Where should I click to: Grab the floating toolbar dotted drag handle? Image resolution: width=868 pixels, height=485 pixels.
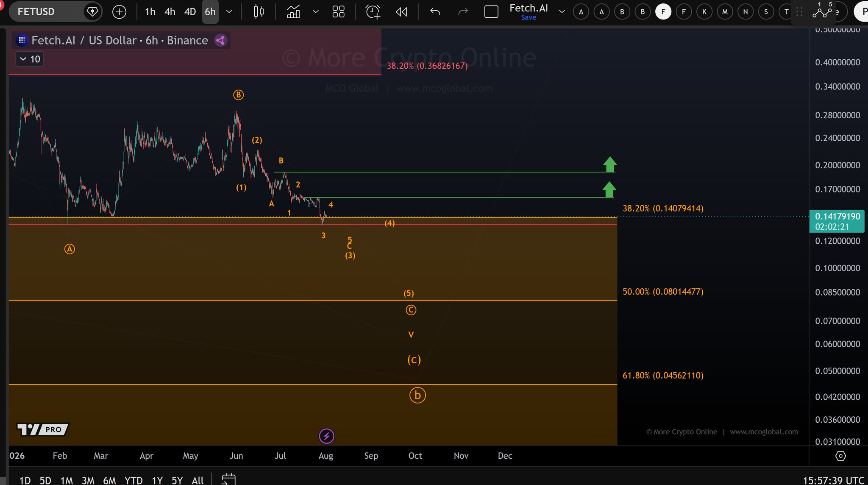click(799, 12)
